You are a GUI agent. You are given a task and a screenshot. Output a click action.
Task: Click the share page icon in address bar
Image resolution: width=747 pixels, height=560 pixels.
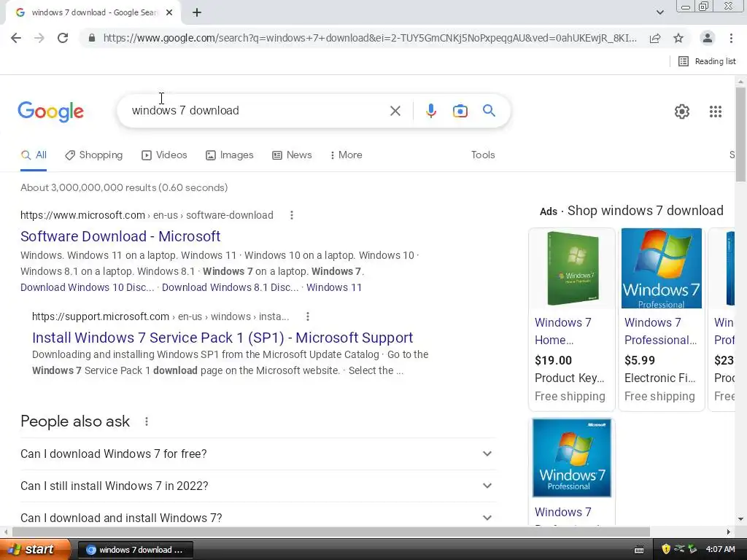pyautogui.click(x=655, y=38)
